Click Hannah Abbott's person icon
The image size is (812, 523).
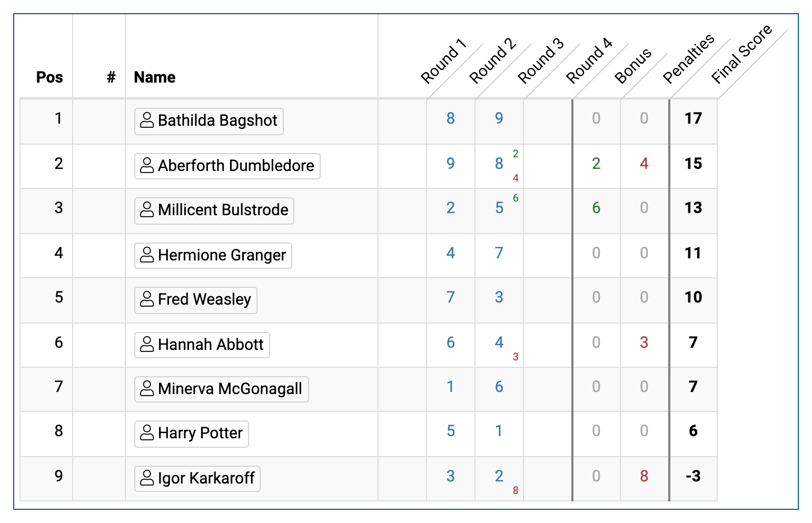[147, 345]
